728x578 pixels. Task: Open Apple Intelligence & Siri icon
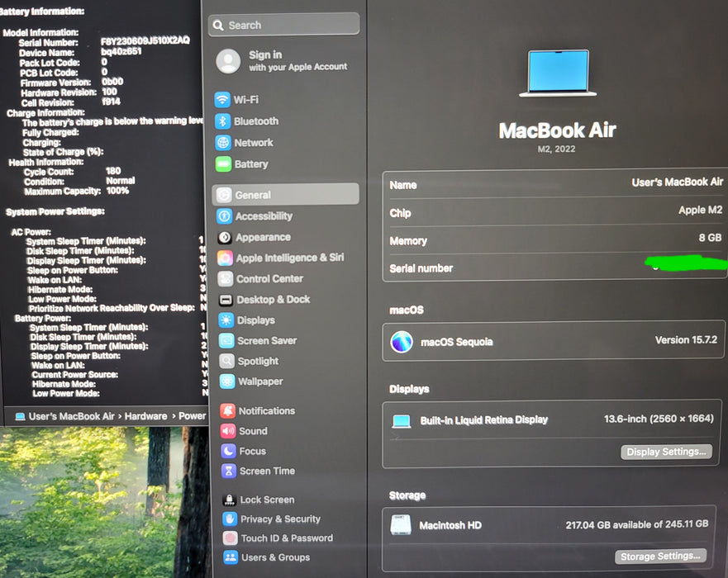point(226,258)
